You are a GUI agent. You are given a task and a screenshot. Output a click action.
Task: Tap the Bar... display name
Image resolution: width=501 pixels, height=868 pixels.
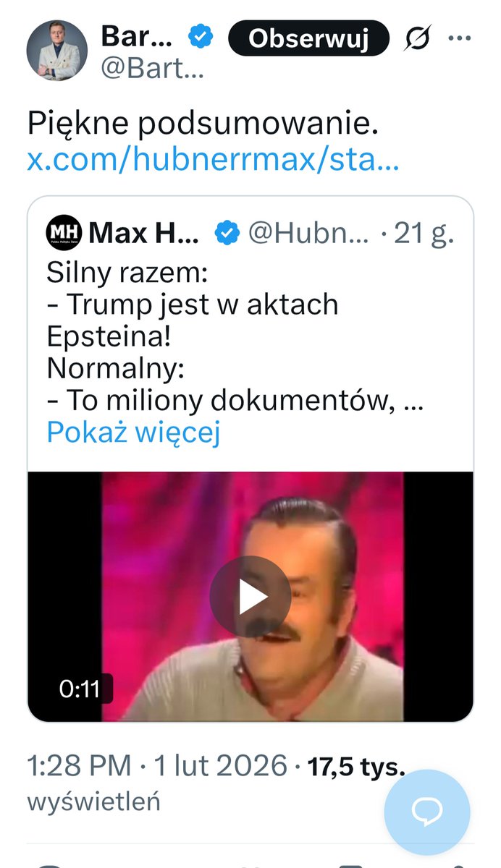[137, 36]
